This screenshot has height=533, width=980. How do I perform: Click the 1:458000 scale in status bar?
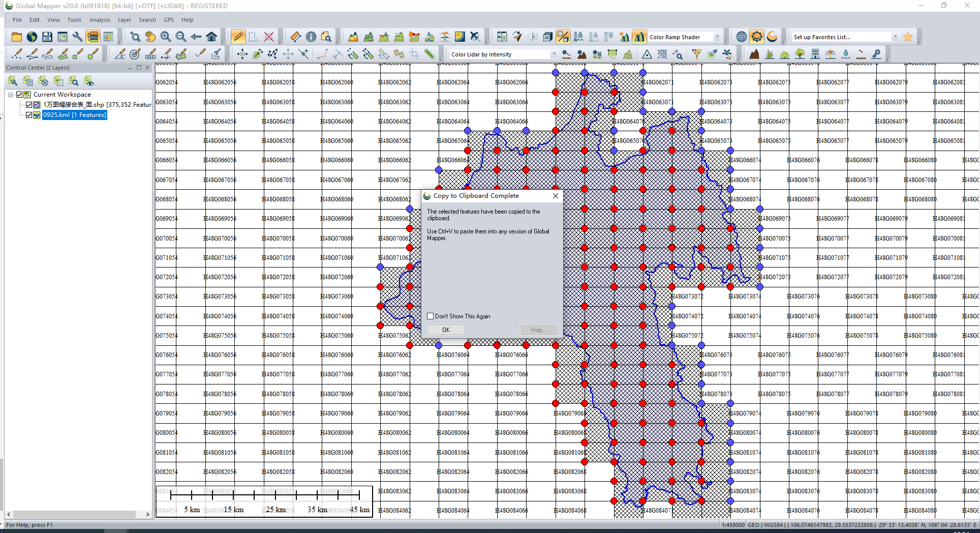pos(733,525)
